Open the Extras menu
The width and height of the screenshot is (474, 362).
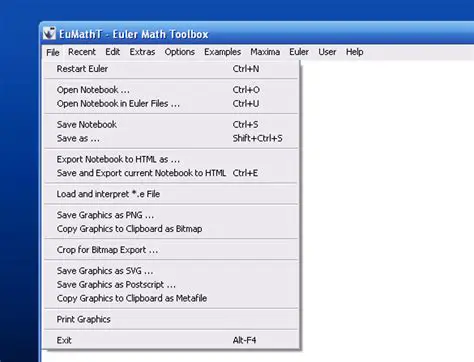coord(142,52)
